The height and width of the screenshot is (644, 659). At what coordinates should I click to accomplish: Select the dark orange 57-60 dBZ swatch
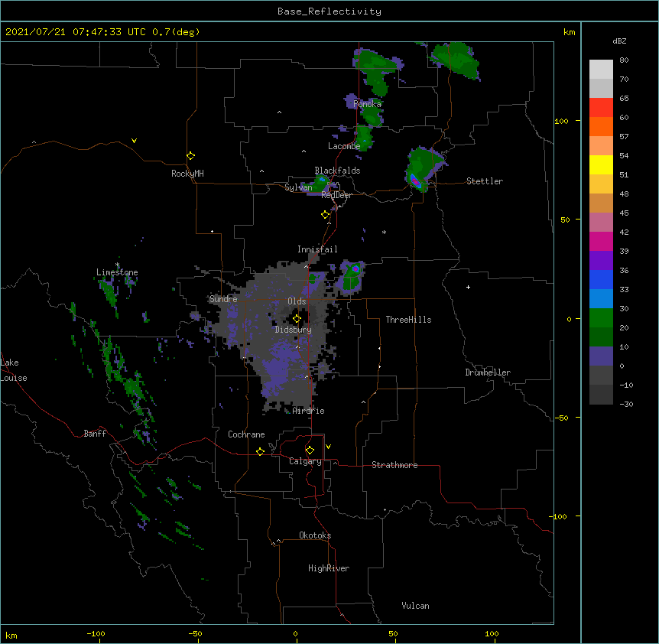click(601, 127)
